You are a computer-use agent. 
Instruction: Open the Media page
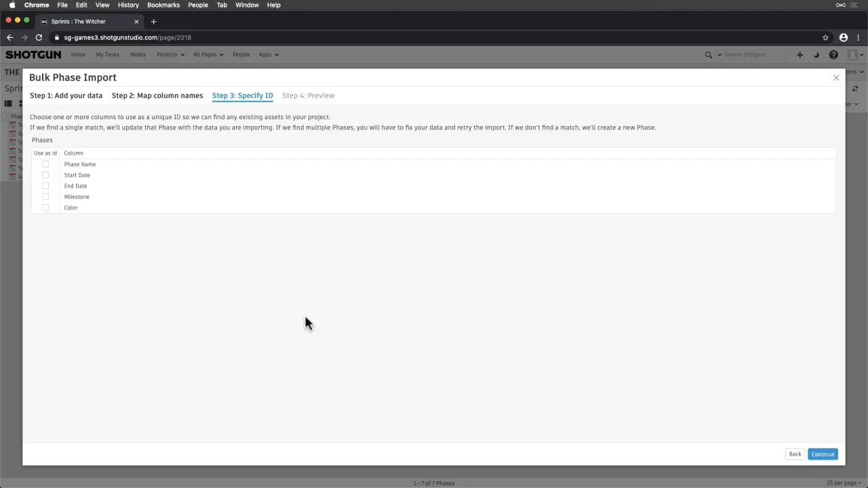coord(138,55)
